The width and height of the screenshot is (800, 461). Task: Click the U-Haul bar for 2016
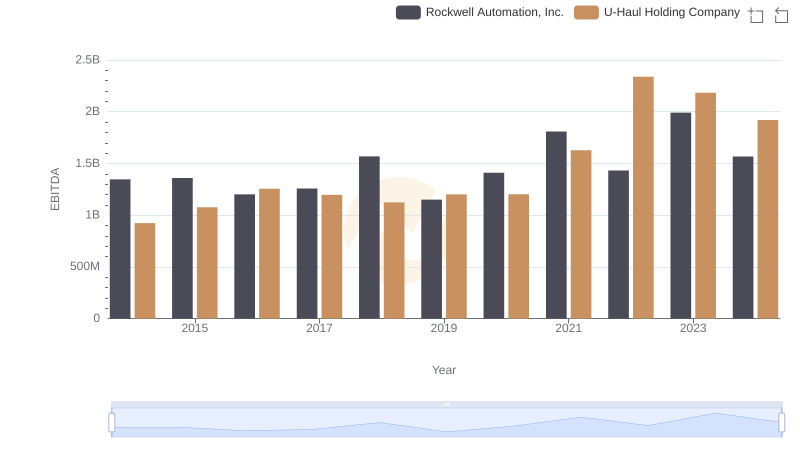point(269,253)
